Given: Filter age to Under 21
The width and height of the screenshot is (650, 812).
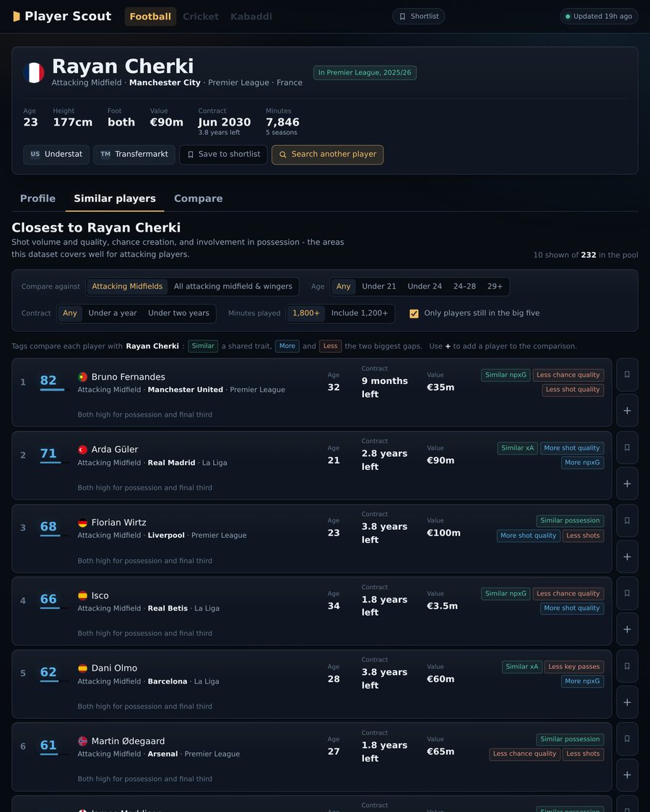Looking at the screenshot, I should pyautogui.click(x=379, y=287).
